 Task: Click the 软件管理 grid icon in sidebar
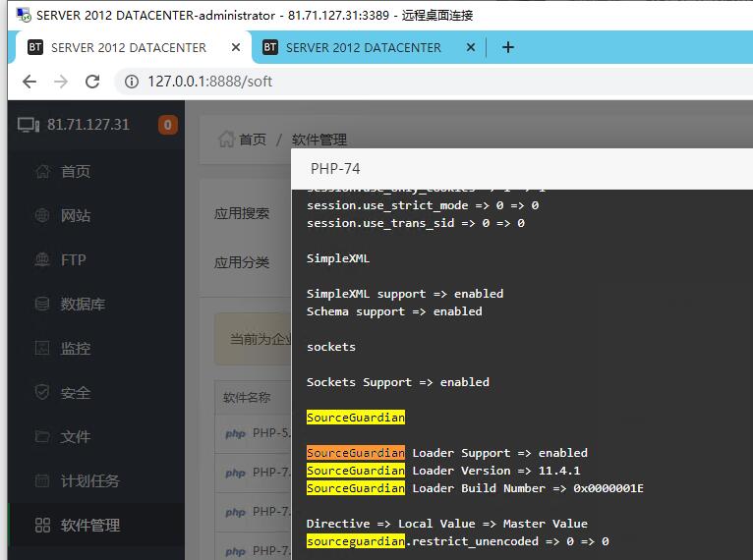pyautogui.click(x=42, y=525)
